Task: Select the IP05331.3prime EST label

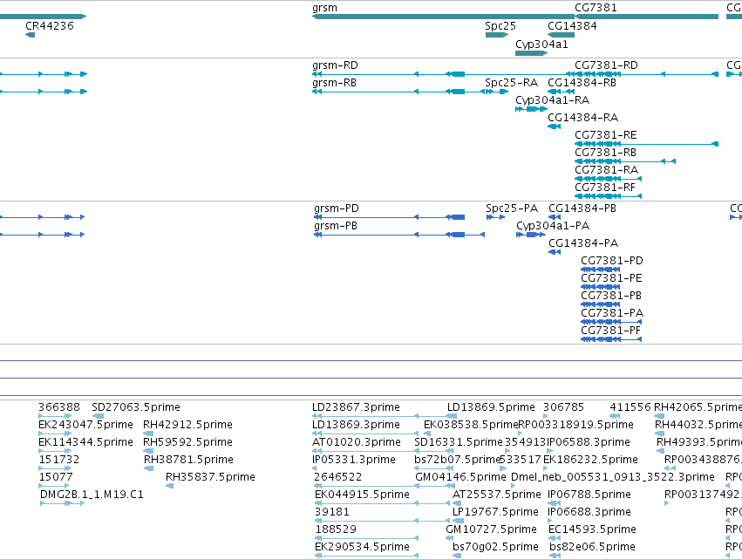Action: [x=354, y=460]
